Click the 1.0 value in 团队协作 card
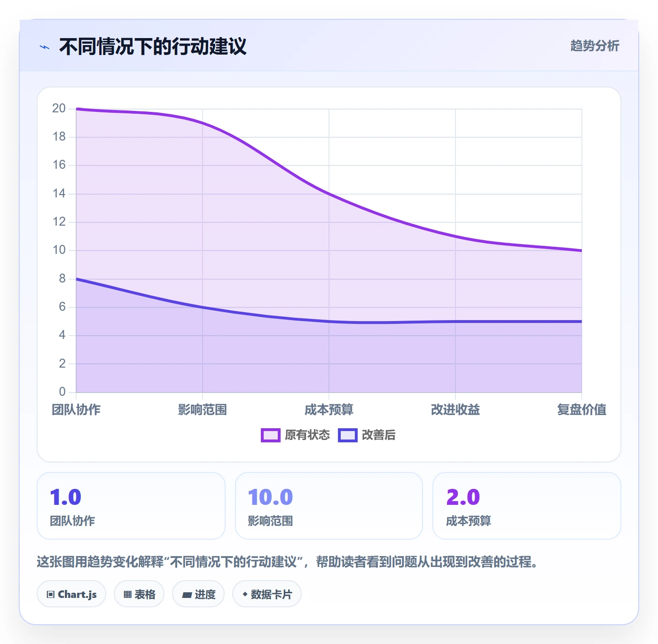Image resolution: width=658 pixels, height=644 pixels. point(66,497)
